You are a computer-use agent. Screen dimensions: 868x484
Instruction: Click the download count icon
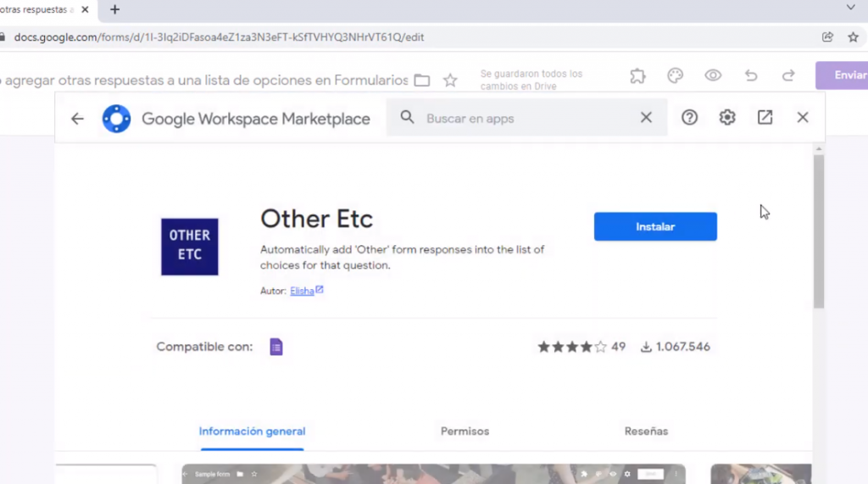pos(646,348)
